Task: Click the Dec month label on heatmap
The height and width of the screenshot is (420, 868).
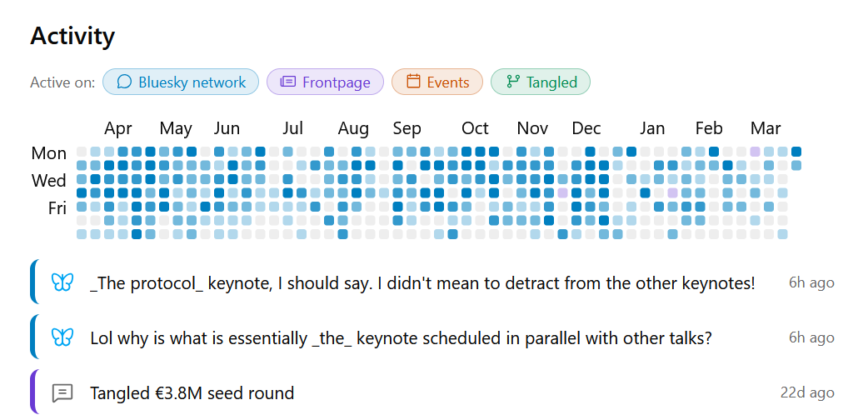Action: coord(586,128)
